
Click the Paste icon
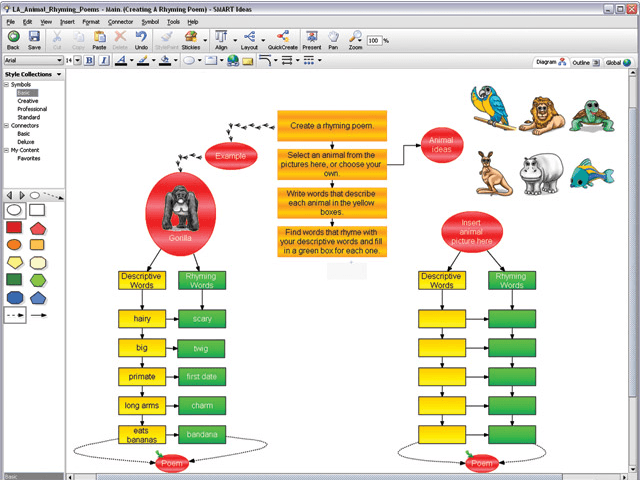99,39
